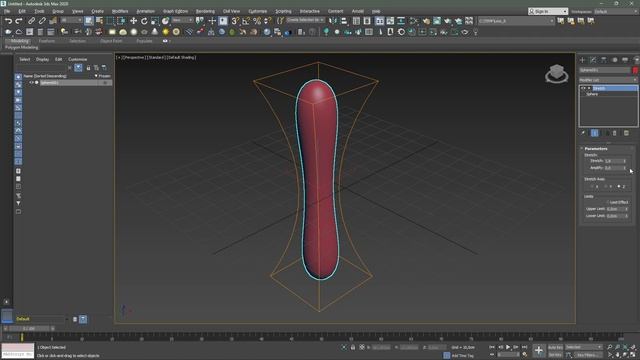Toggle eye icon of Stretch modifier
This screenshot has width=640, height=360.
click(583, 88)
